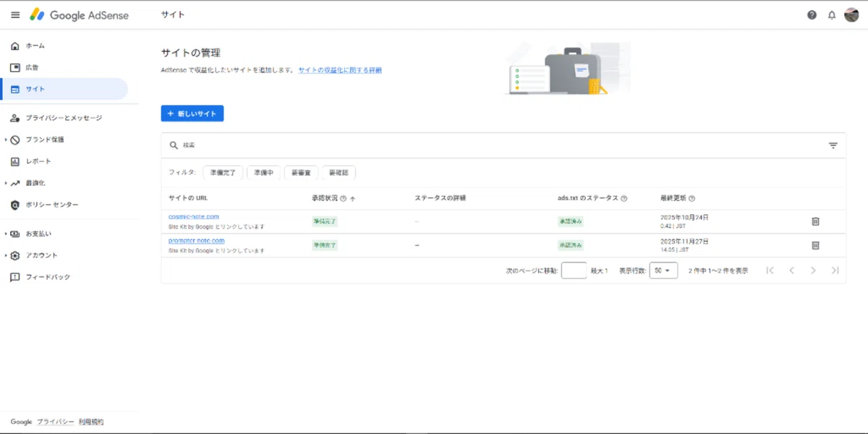The image size is (868, 434).
Task: Go to previous page of results
Action: [791, 271]
